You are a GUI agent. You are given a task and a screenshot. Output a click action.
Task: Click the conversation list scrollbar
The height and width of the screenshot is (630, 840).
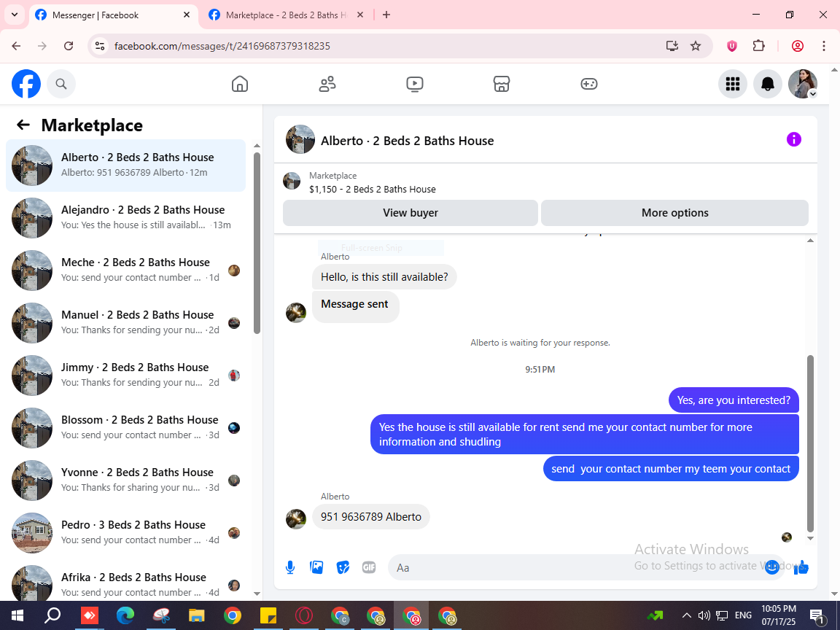257,244
